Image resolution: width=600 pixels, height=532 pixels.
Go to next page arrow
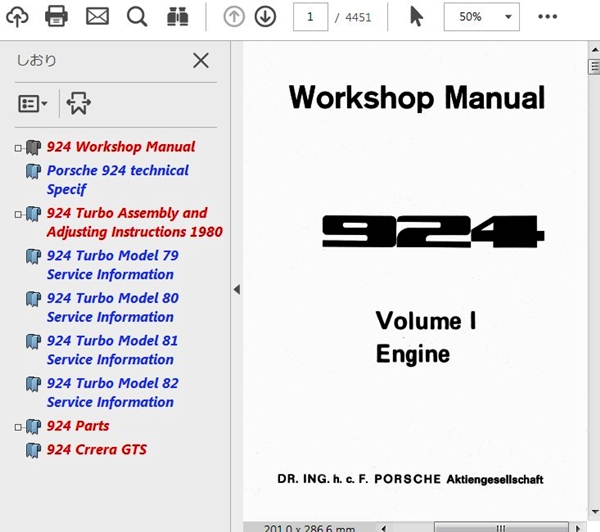pyautogui.click(x=265, y=17)
